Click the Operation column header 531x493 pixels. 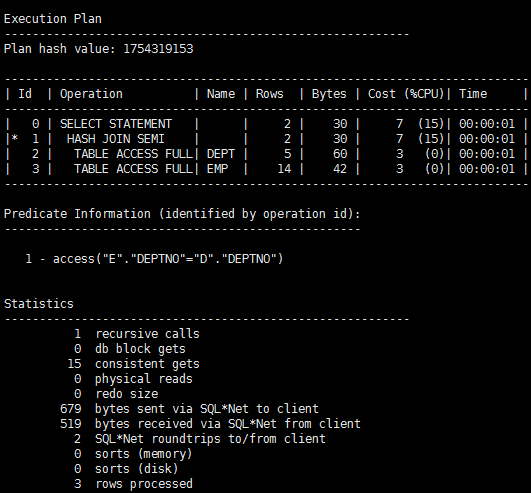pos(91,94)
